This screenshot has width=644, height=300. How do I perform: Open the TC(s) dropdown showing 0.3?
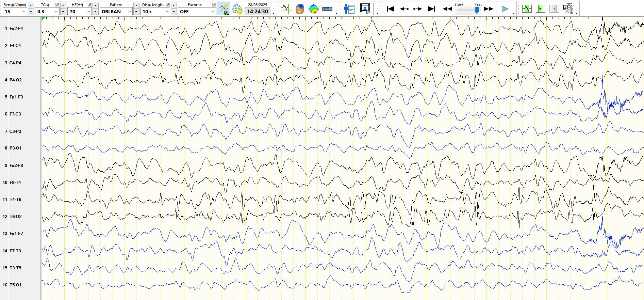47,12
